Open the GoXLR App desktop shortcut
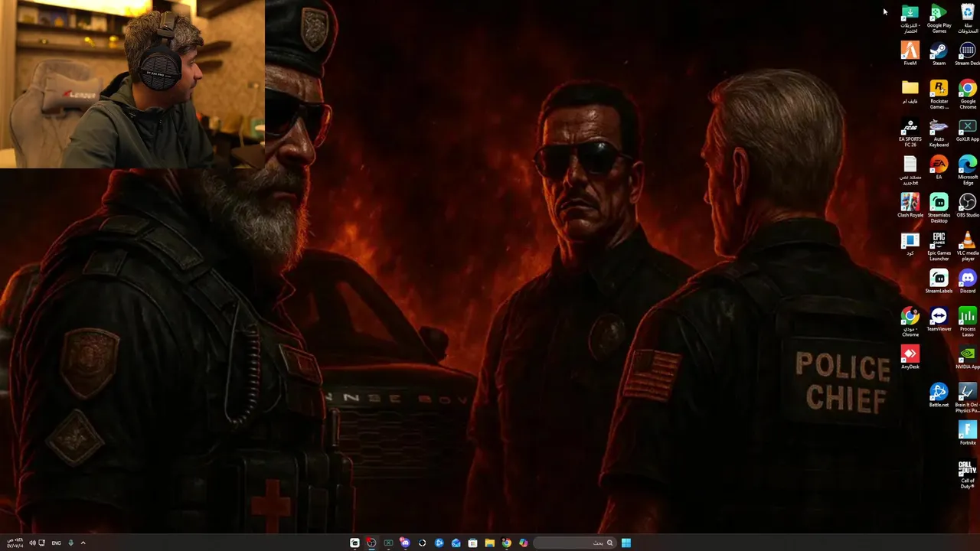This screenshot has height=551, width=980. [x=968, y=130]
